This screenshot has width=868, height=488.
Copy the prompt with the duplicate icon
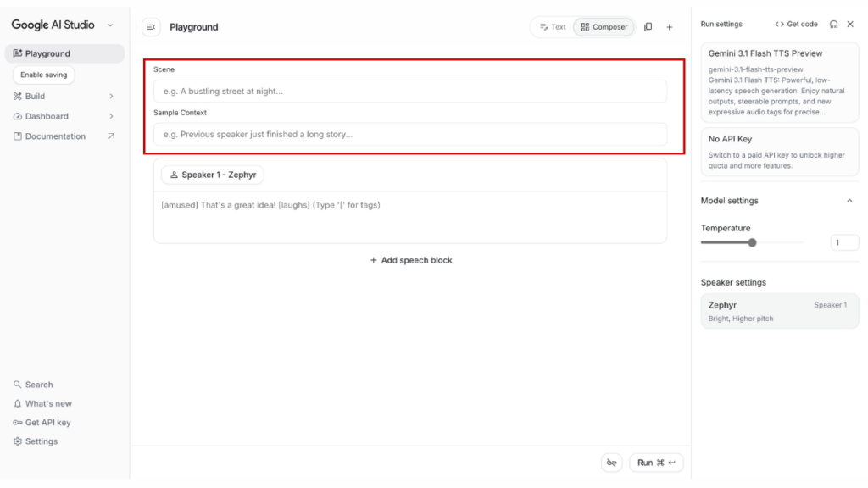tap(648, 26)
